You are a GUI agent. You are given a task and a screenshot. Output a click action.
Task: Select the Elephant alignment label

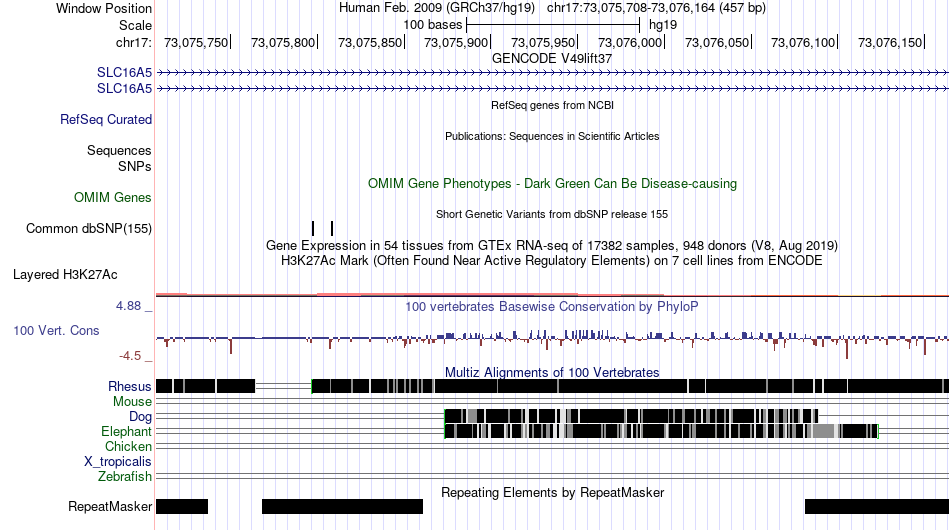coord(126,431)
